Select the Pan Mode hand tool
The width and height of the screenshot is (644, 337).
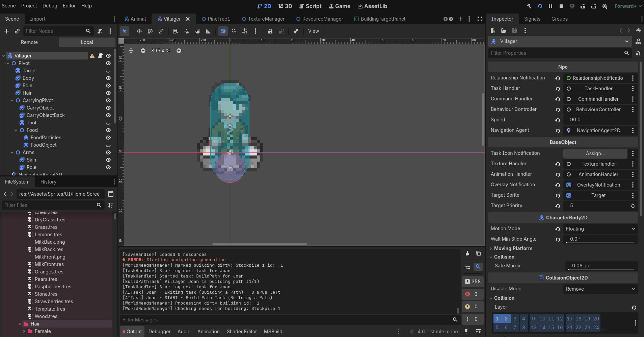coord(197,31)
